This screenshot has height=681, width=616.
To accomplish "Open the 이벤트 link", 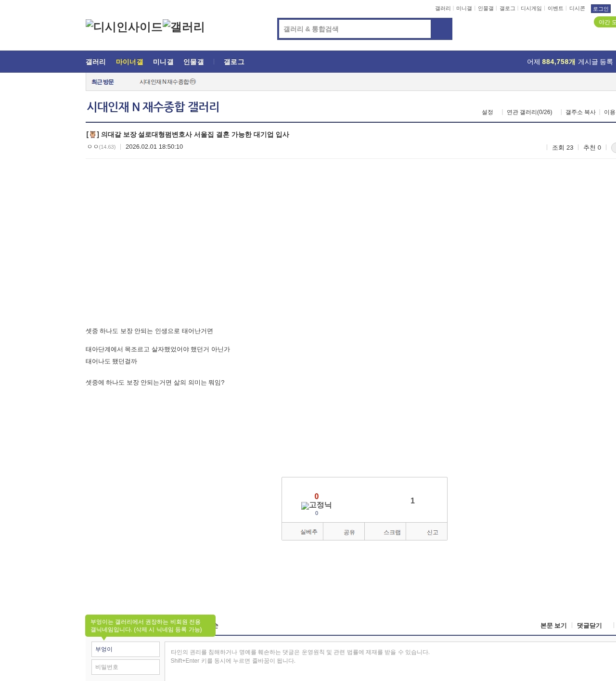I will tap(555, 9).
